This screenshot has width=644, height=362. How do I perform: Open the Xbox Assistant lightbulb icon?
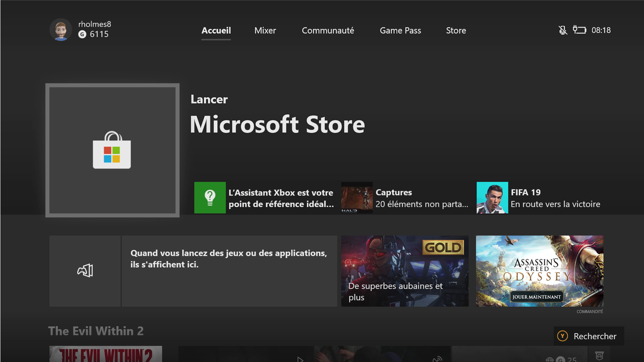click(x=210, y=198)
